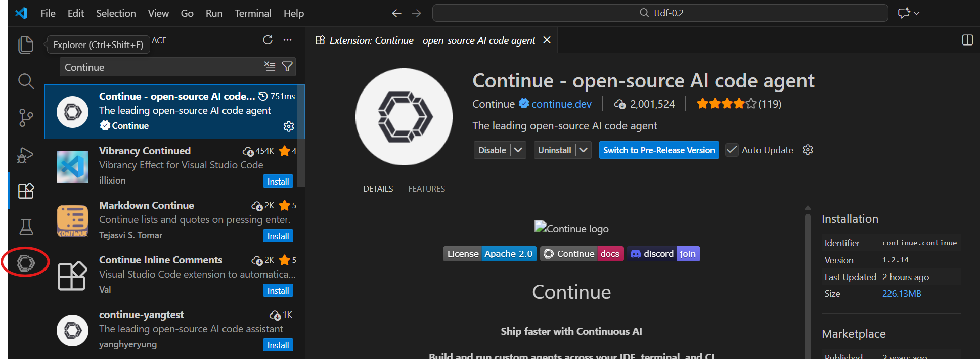Install the continue-yangtest extension
Screen dimensions: 980x359
[x=278, y=345]
